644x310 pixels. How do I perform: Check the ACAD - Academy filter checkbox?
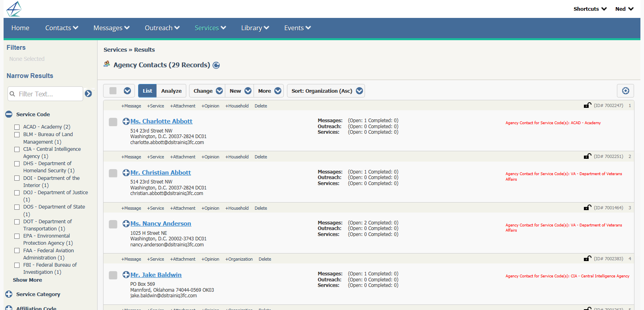tap(17, 127)
